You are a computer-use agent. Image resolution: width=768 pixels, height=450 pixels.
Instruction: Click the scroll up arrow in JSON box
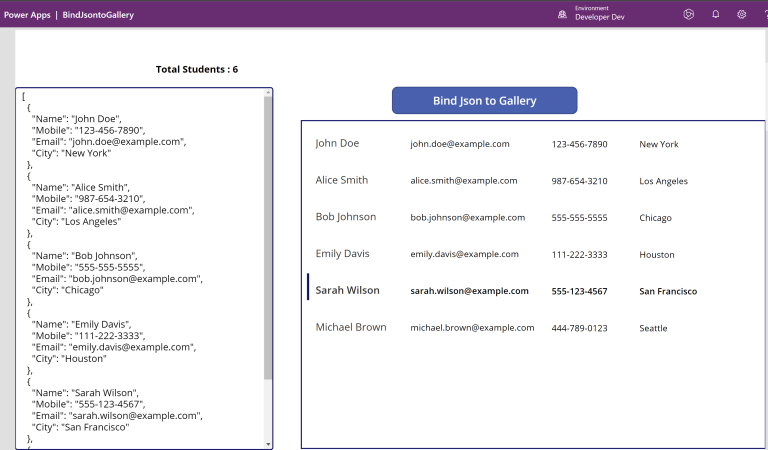[268, 93]
